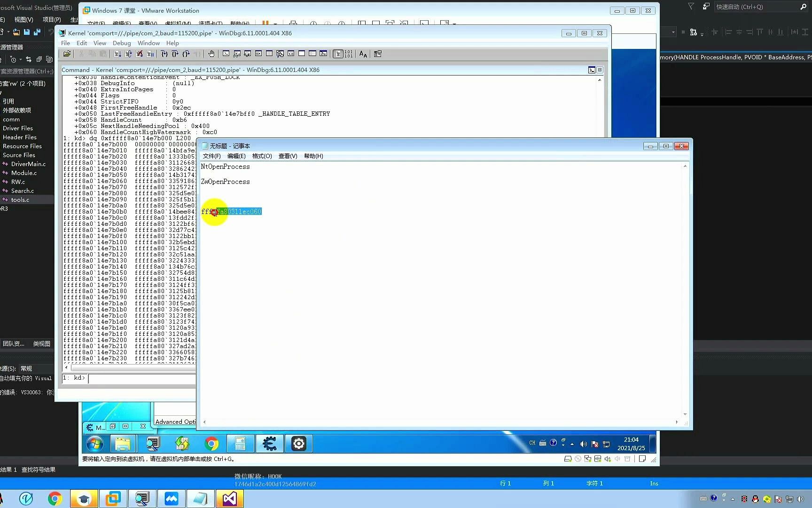
Task: Open WinDbg Help menu
Action: (x=172, y=43)
